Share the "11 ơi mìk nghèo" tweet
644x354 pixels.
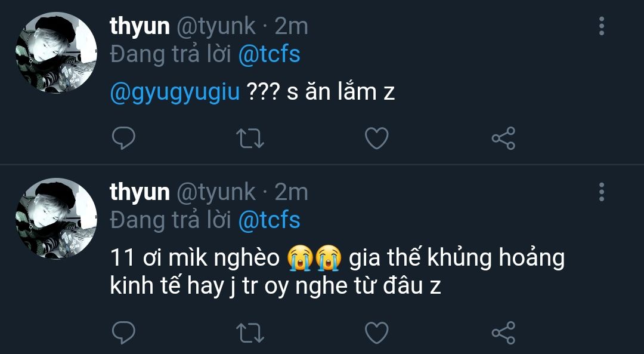pyautogui.click(x=503, y=332)
